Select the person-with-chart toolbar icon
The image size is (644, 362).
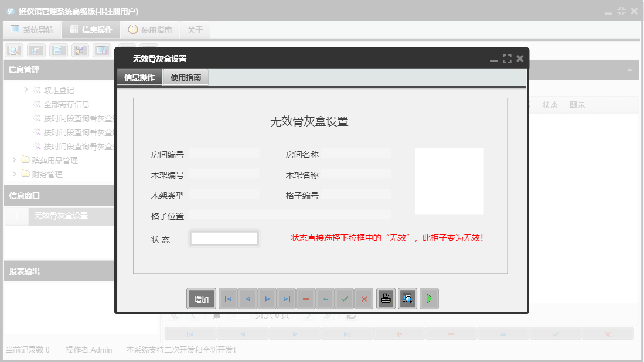click(x=80, y=50)
